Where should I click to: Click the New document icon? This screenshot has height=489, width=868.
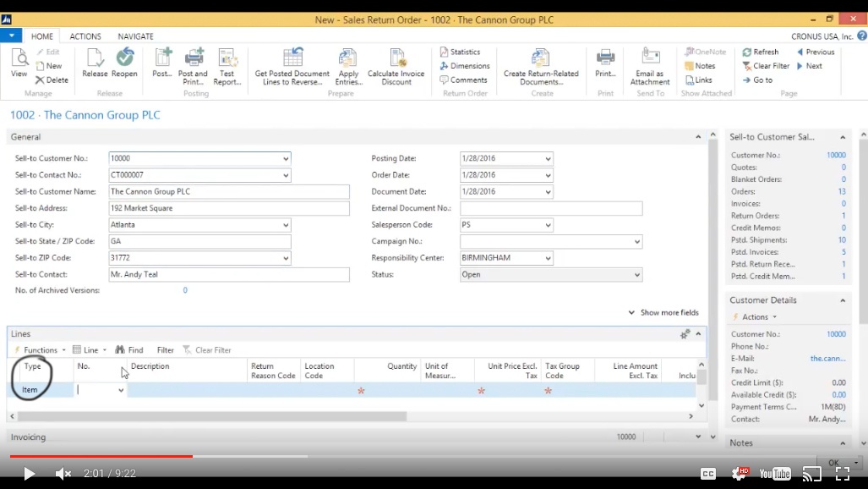(x=49, y=66)
